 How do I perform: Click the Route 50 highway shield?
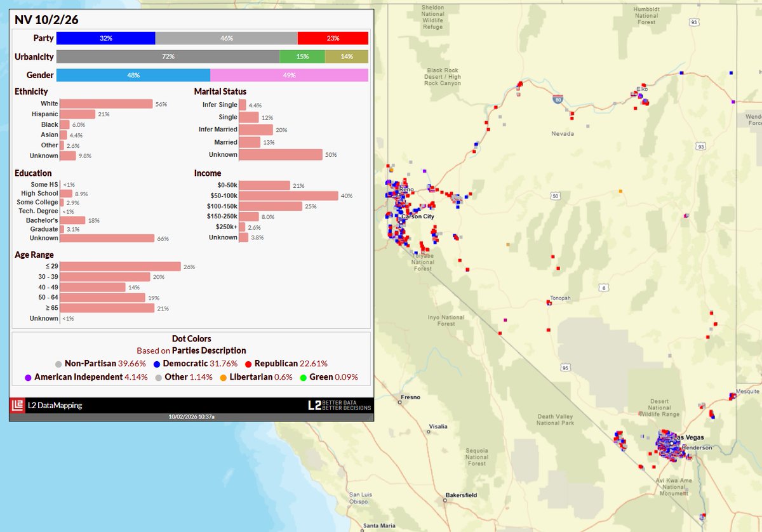pyautogui.click(x=556, y=196)
